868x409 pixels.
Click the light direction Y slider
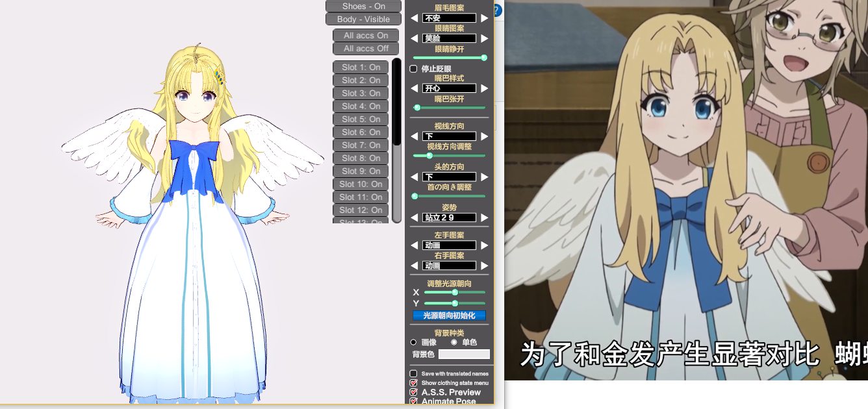click(x=455, y=303)
